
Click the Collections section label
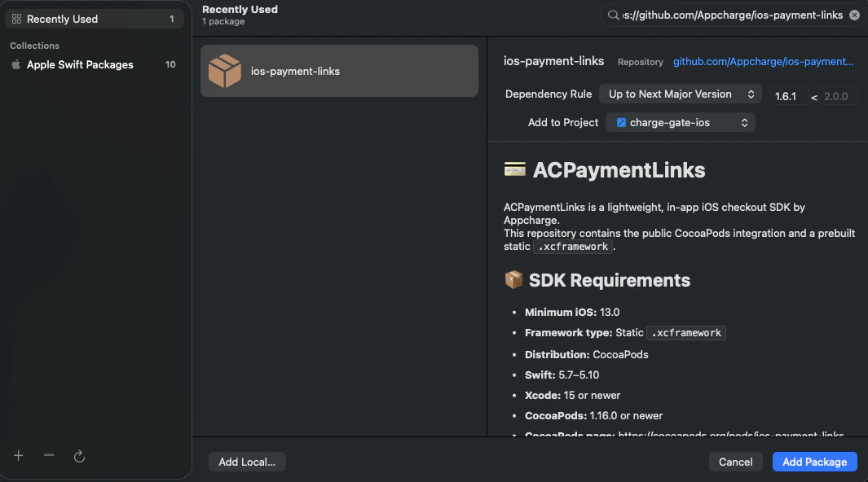[x=34, y=46]
